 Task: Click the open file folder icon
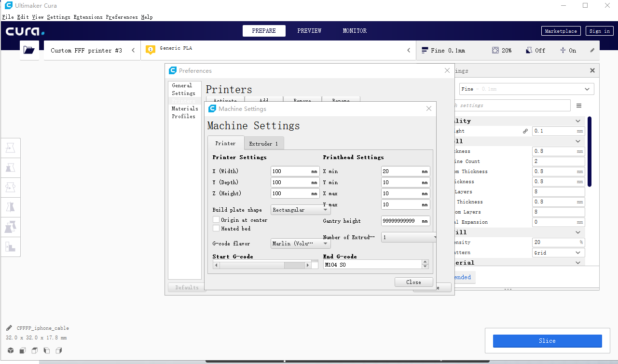tap(29, 50)
